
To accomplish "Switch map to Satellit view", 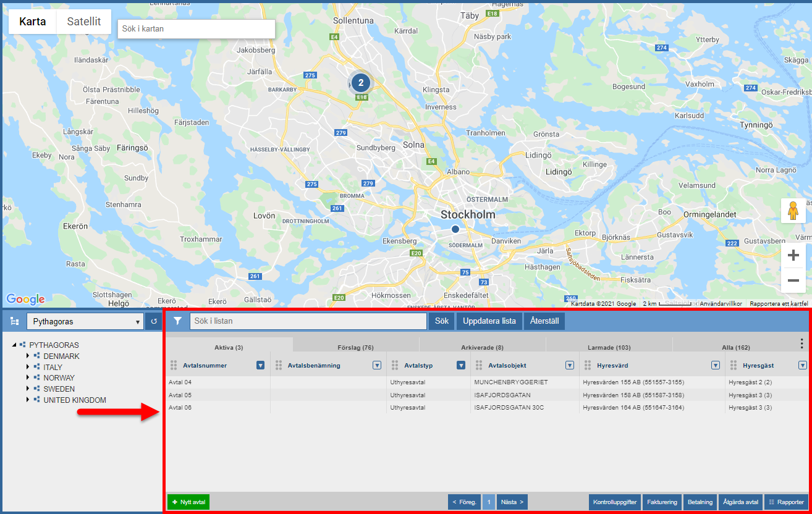I will click(x=84, y=22).
